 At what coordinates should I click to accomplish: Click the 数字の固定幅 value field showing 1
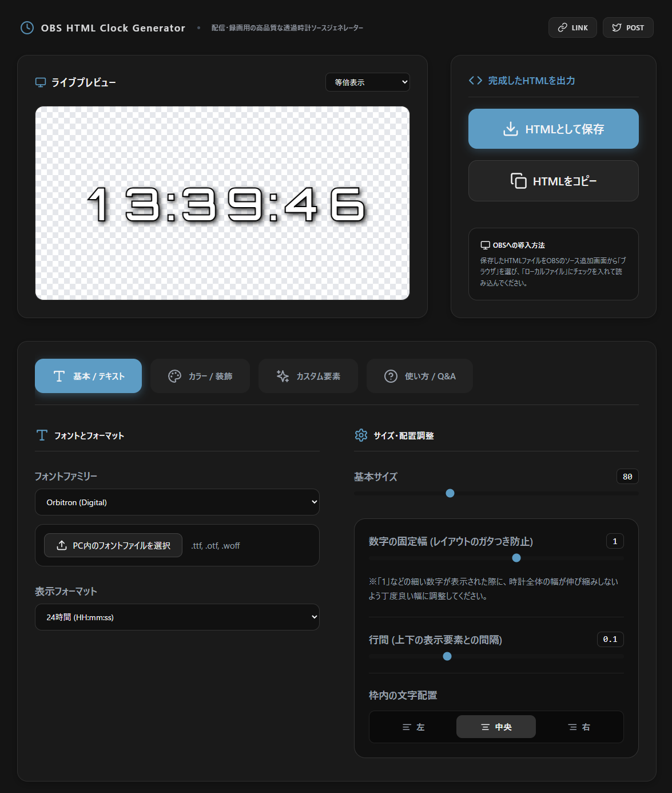tap(615, 541)
